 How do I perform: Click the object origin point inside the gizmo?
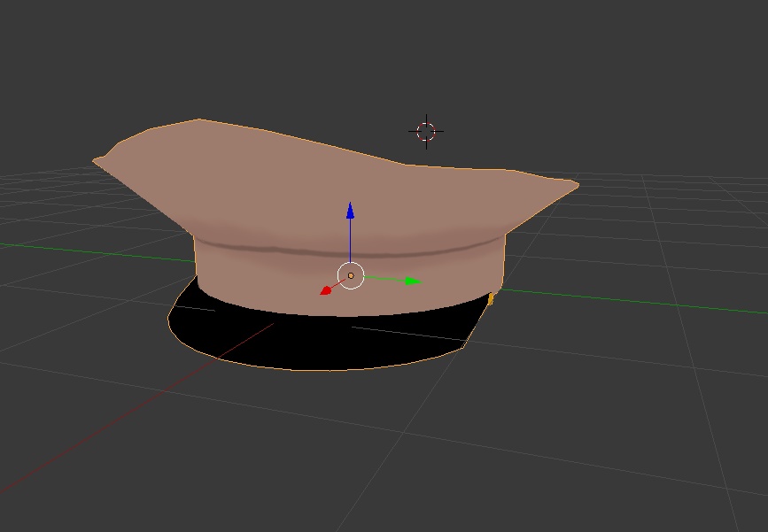click(x=353, y=275)
